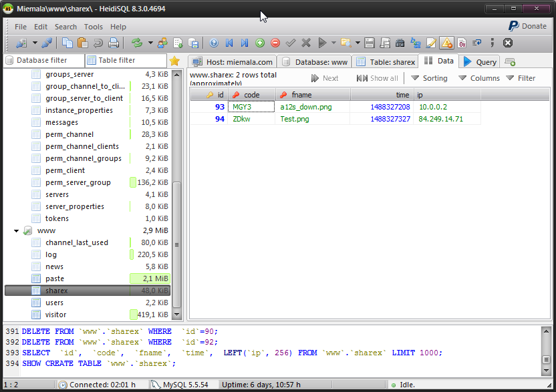Screen dimensions: 556x392
Task: Click the favorites star icon
Action: [x=174, y=61]
